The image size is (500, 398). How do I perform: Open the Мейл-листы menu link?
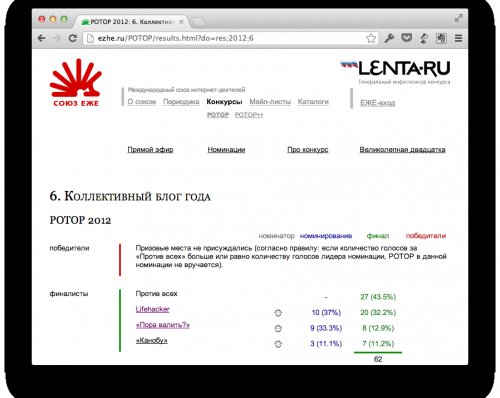tap(270, 102)
